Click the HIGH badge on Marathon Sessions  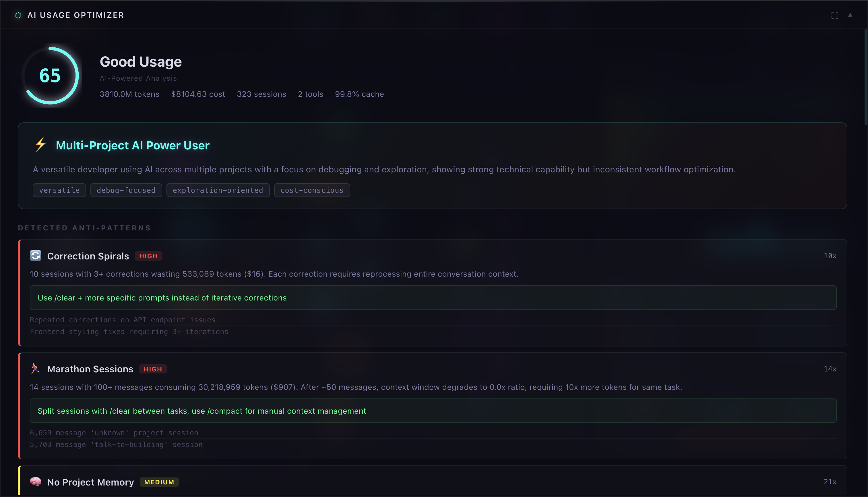[x=153, y=369]
